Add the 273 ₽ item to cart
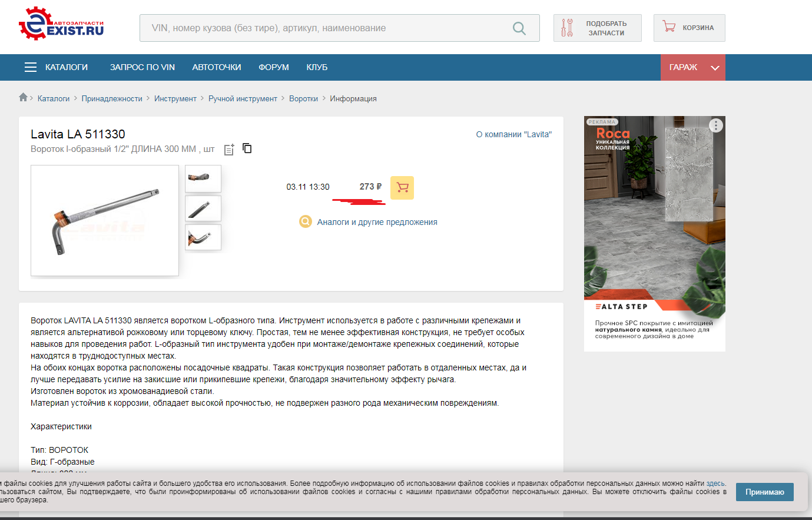Screen dimensions: 812x520 [402, 188]
